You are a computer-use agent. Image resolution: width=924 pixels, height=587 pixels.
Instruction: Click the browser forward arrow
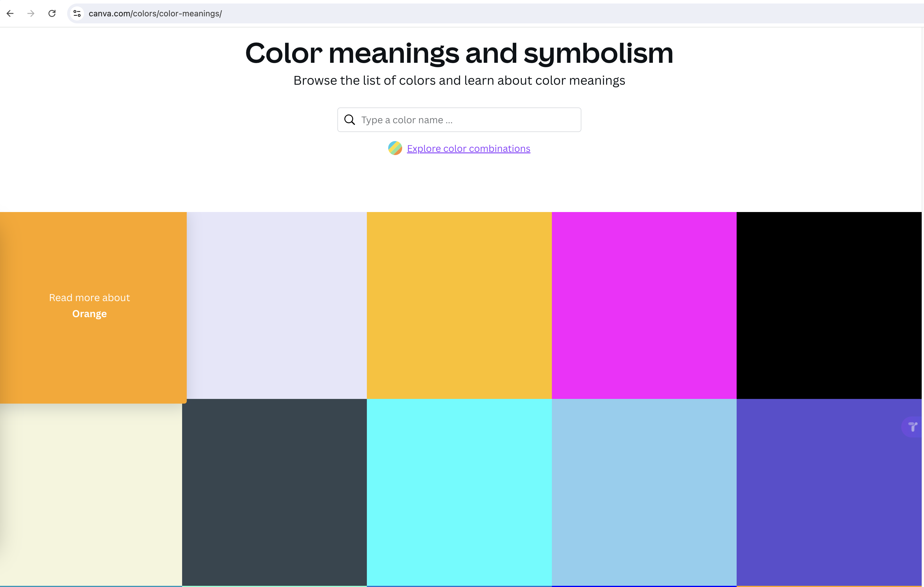(x=31, y=13)
